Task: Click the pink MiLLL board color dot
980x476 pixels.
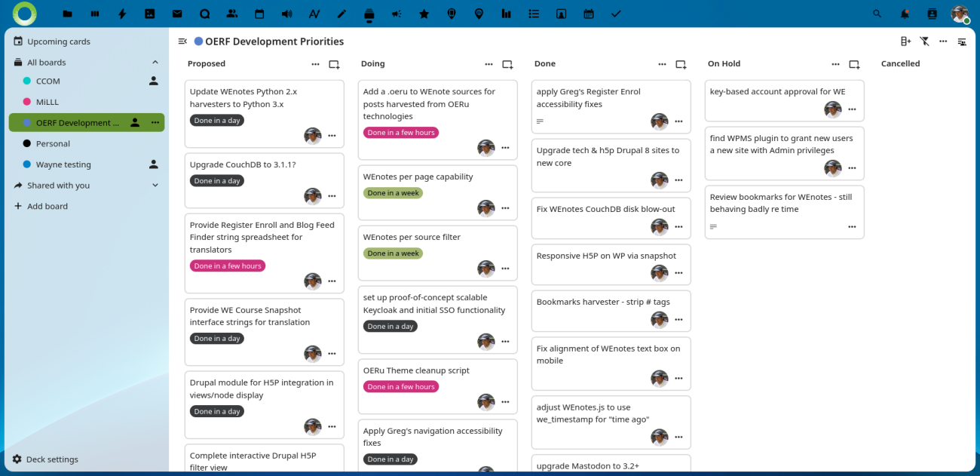Action: pos(27,102)
